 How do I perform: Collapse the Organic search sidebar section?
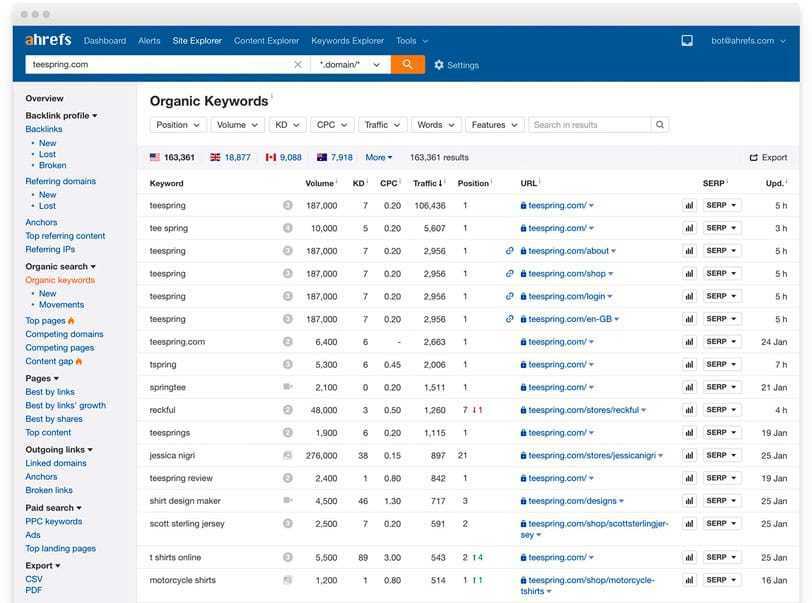point(61,266)
